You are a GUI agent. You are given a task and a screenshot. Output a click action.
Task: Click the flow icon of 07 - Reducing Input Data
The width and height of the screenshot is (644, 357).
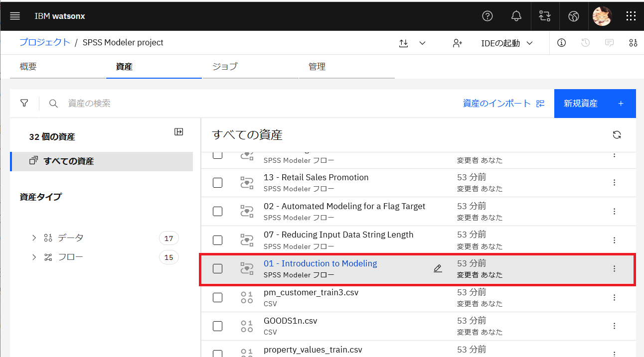point(247,240)
